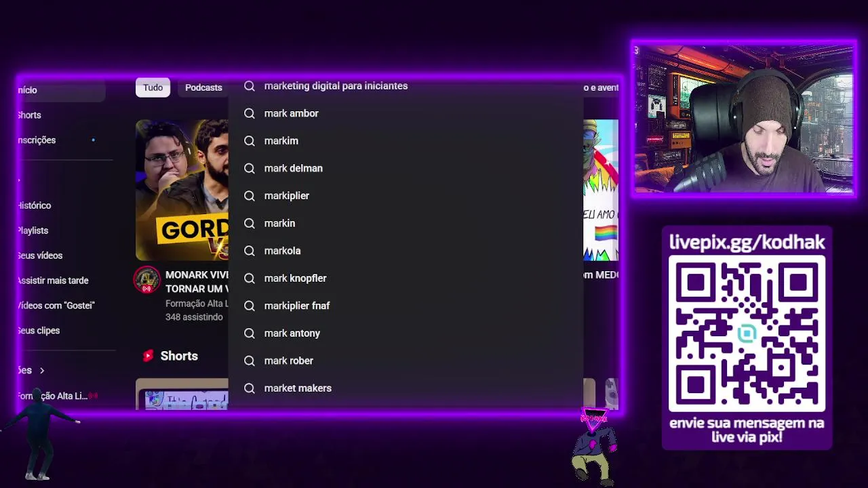
Task: Select the 'Tudo' filter chip
Action: click(x=153, y=87)
